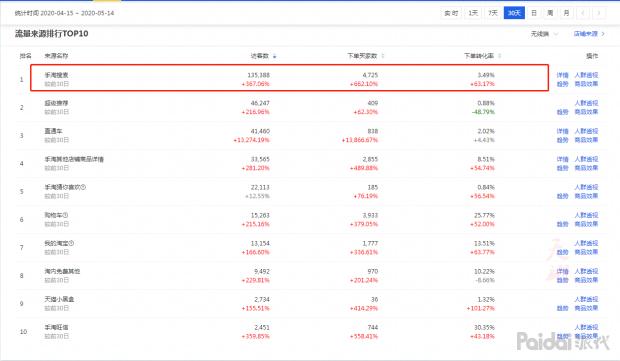View 商品效果 for 天猫小黑盒

click(586, 308)
